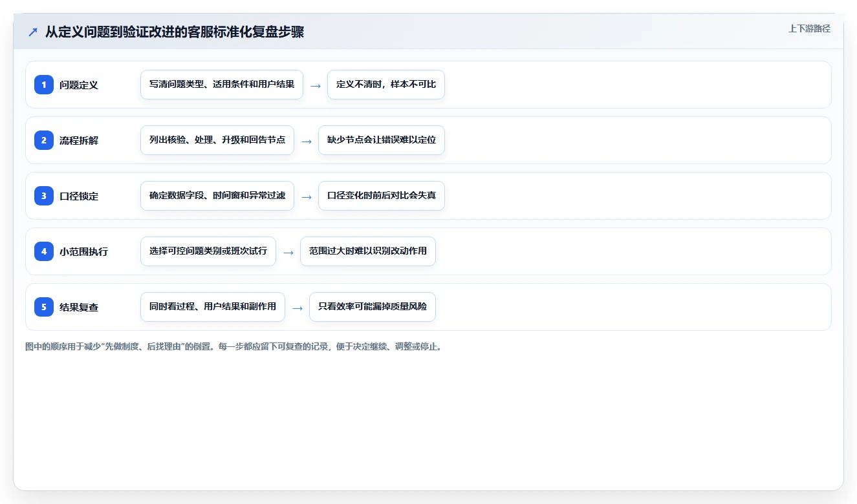Click the diagonal arrow icon beside the title
The width and height of the screenshot is (857, 504).
click(33, 32)
